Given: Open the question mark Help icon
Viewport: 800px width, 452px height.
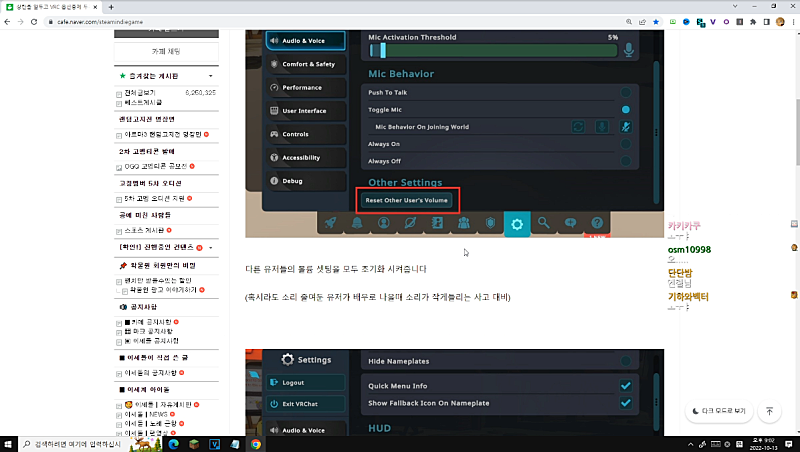Looking at the screenshot, I should (597, 223).
